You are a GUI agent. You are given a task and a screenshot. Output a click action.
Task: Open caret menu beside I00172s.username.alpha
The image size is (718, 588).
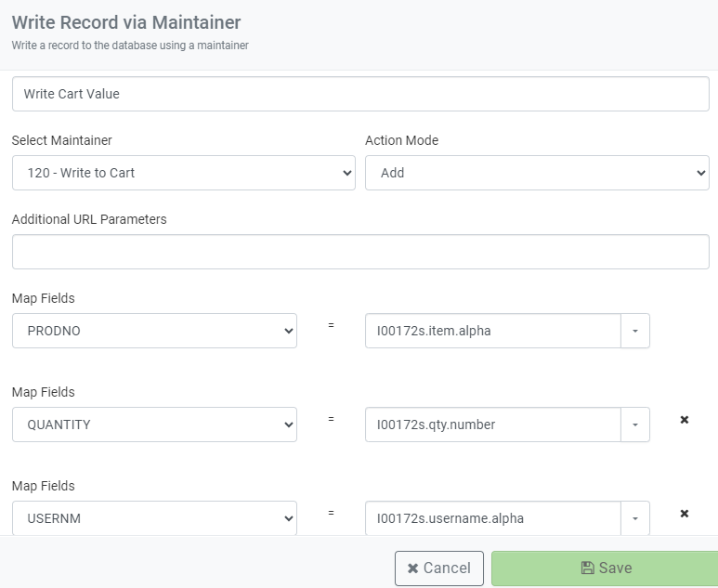(x=635, y=518)
